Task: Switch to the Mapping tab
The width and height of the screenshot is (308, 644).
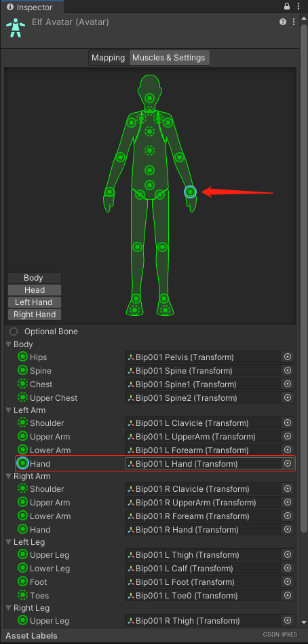Action: point(109,58)
